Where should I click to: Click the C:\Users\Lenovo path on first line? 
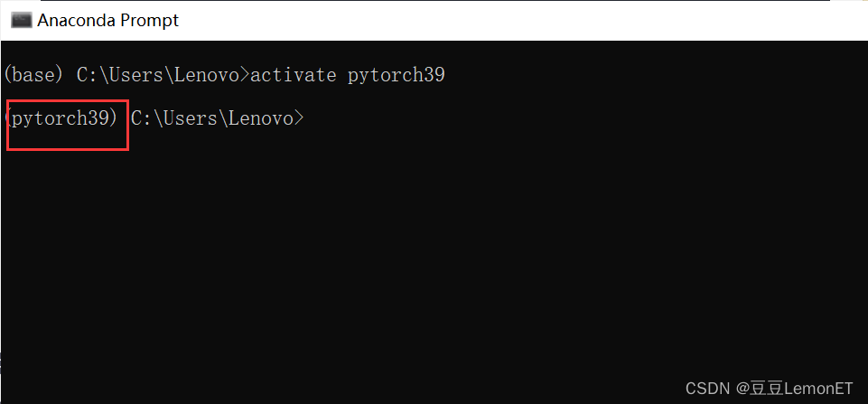[x=158, y=74]
